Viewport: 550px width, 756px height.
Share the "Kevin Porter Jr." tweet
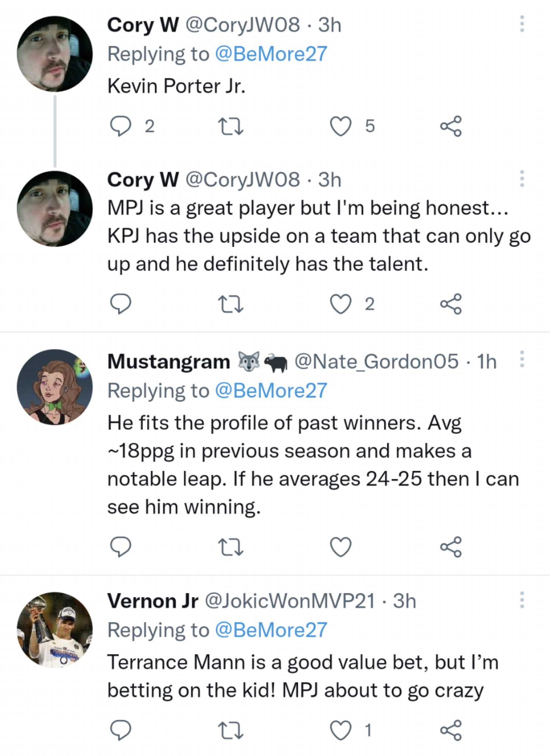(x=451, y=126)
